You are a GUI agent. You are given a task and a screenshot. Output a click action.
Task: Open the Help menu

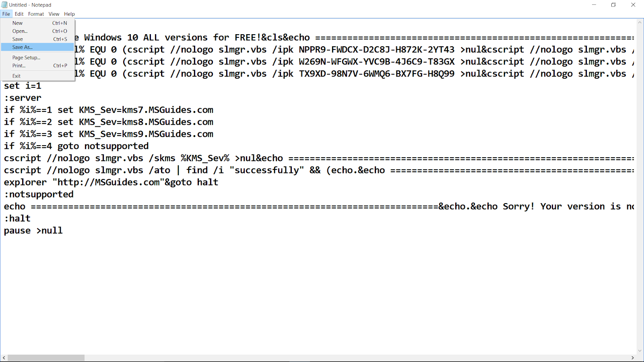click(x=69, y=14)
